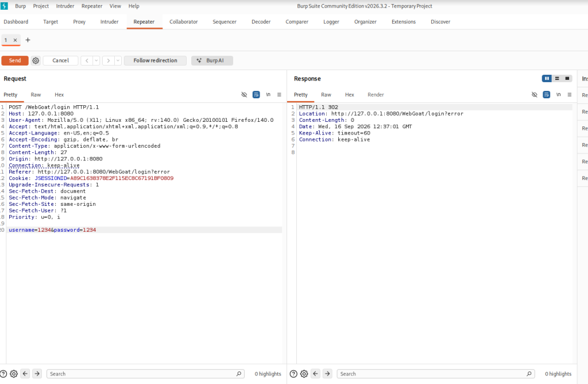
Task: Open history dropdown beside forward arrow
Action: (118, 60)
